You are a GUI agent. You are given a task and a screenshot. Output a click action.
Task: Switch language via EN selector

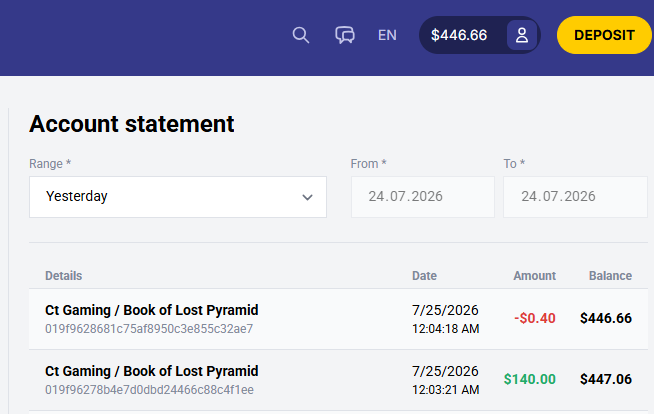tap(387, 35)
